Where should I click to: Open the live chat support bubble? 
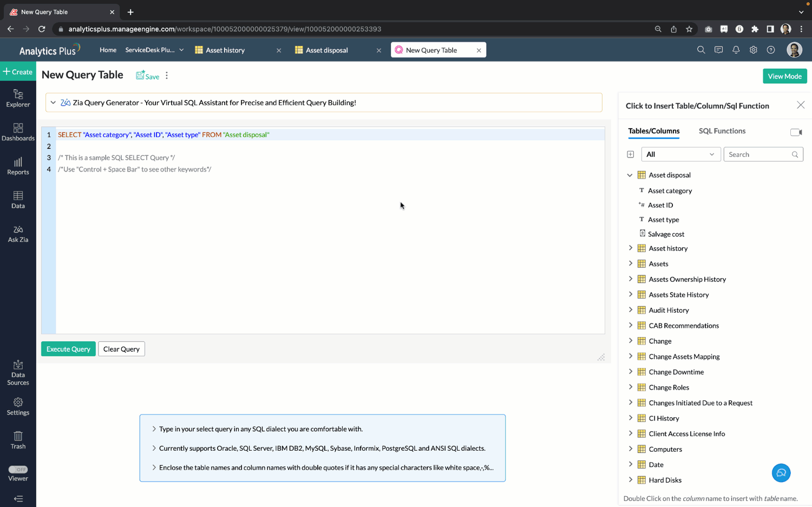click(781, 473)
